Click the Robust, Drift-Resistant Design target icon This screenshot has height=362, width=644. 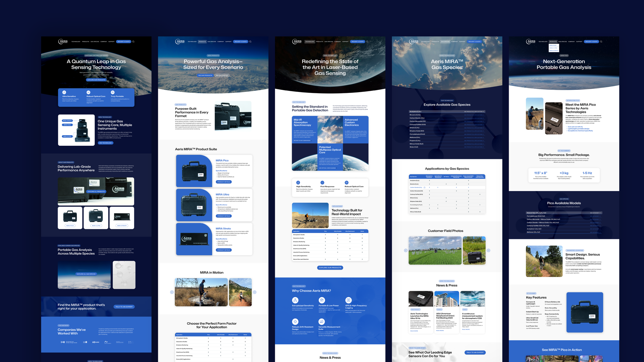click(295, 321)
